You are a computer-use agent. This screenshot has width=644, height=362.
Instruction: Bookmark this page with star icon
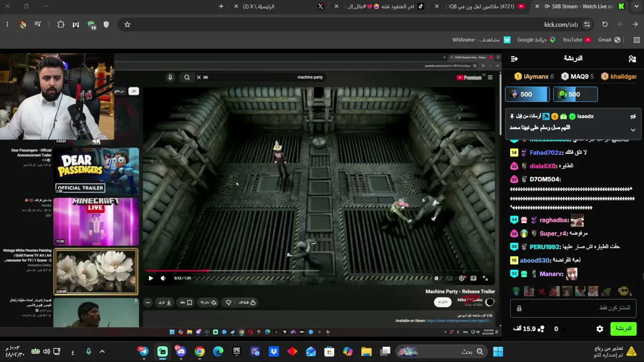pos(127,24)
